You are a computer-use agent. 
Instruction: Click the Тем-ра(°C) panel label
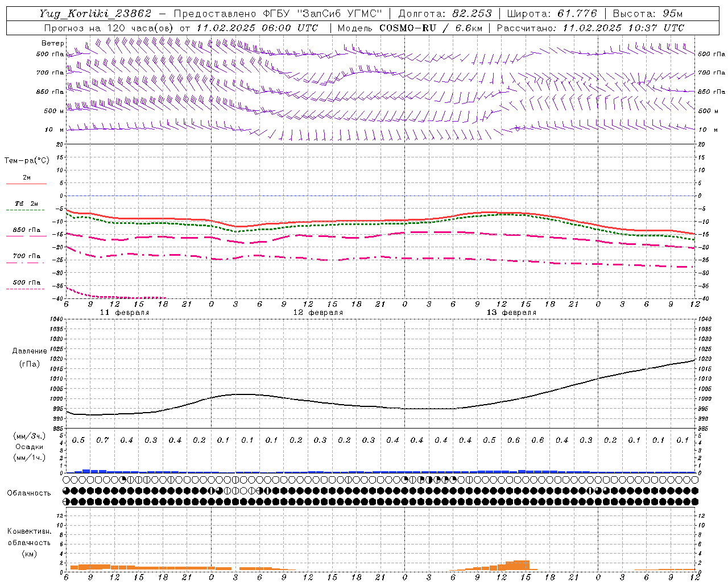point(27,161)
